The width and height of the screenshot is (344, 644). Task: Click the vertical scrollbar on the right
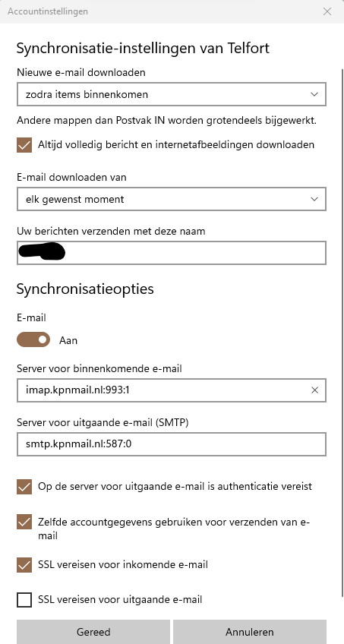(342, 333)
